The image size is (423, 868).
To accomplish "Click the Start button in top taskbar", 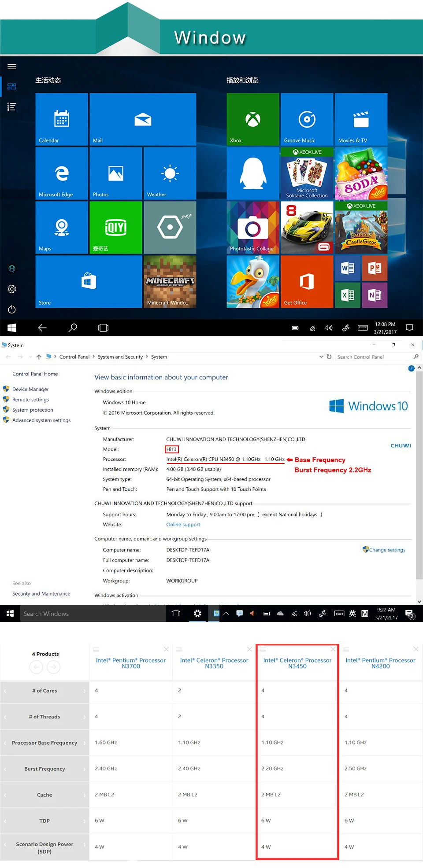I will click(x=12, y=327).
